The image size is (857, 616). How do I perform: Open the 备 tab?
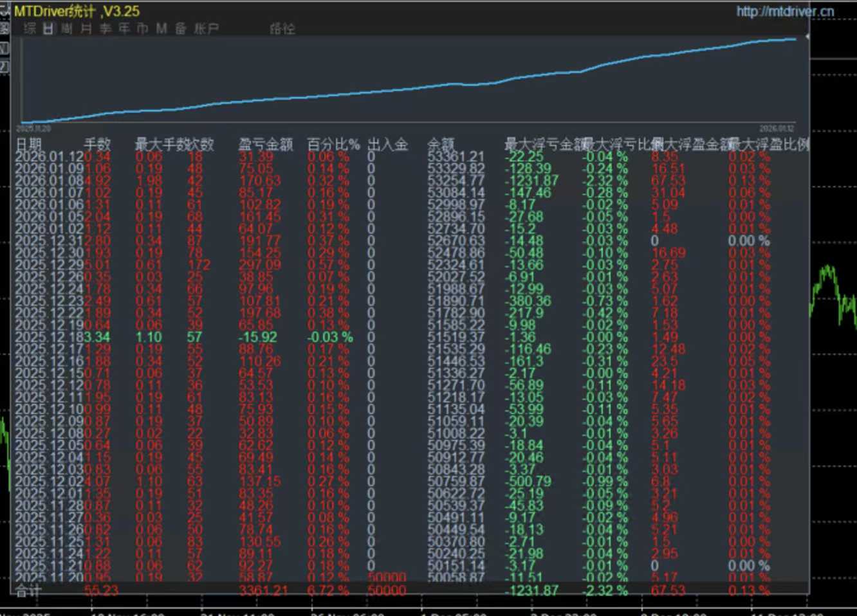181,28
